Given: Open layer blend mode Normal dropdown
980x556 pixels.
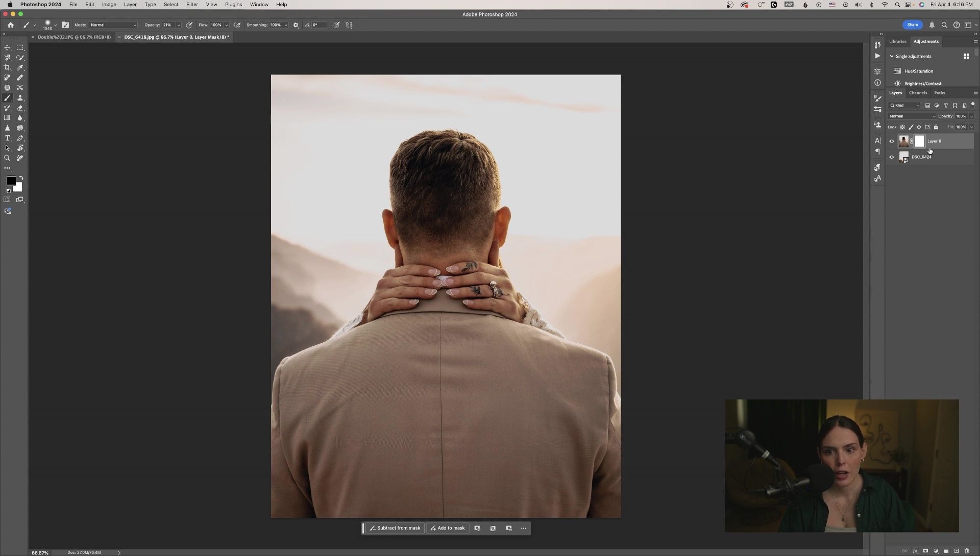Looking at the screenshot, I should (912, 116).
